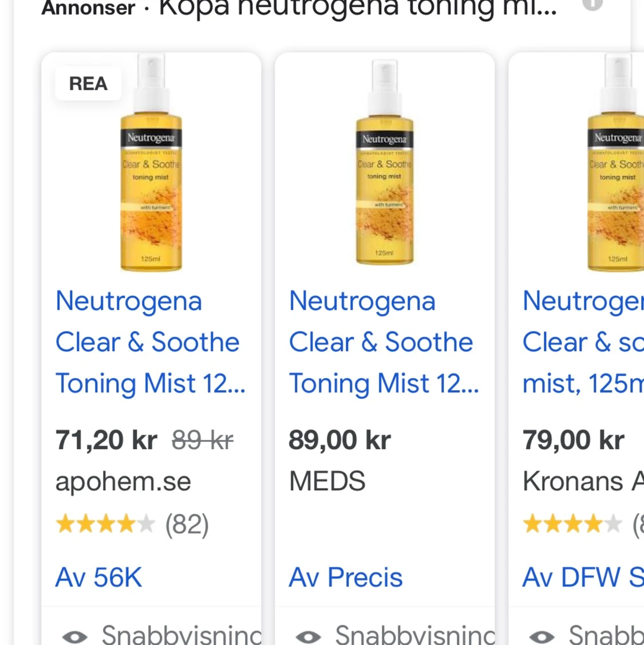644x645 pixels.
Task: Open the product image in the MEDS card
Action: pyautogui.click(x=385, y=166)
